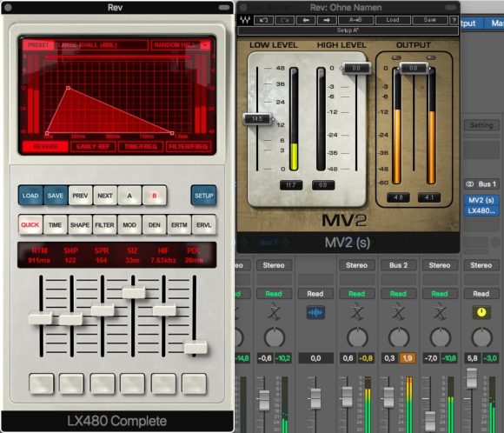Image resolution: width=504 pixels, height=433 pixels.
Task: Click Load in the MV2 toolbar
Action: tap(393, 20)
